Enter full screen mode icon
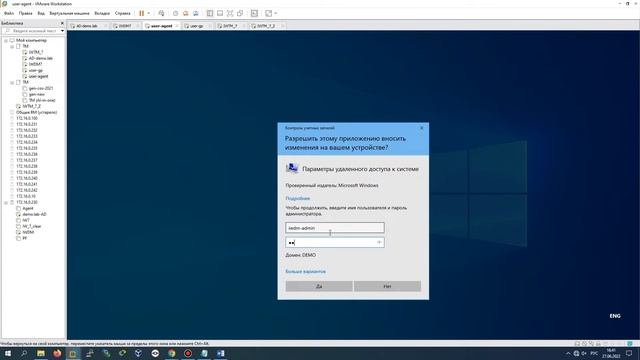The width and height of the screenshot is (640, 360). click(x=230, y=13)
